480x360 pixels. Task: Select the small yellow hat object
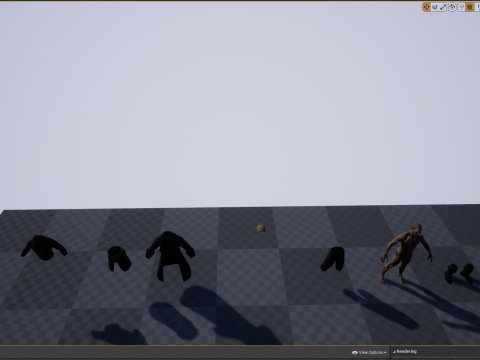tap(261, 228)
